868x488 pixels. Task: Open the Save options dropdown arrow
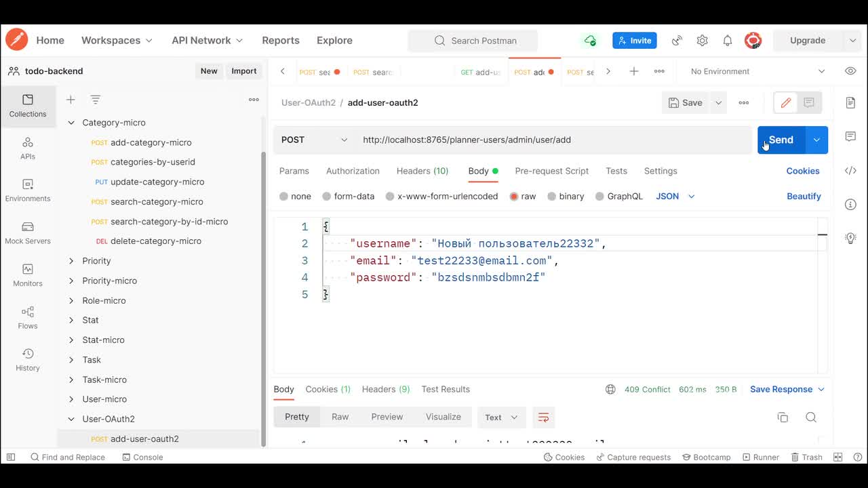coord(718,103)
